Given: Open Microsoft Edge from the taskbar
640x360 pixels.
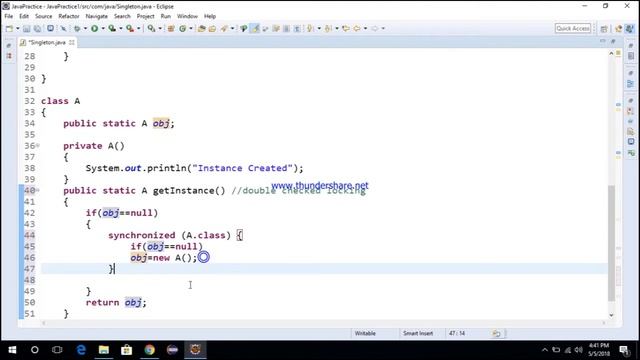Looking at the screenshot, I should 81,350.
